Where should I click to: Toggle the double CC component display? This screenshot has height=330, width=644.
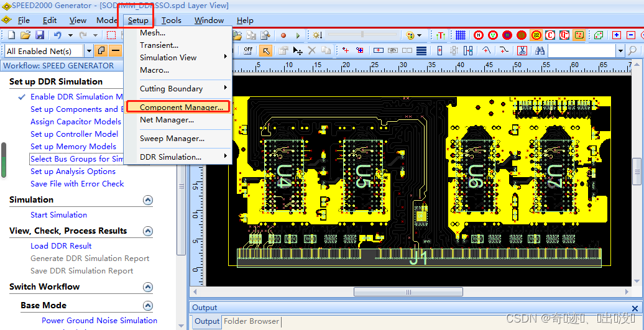[x=564, y=35]
